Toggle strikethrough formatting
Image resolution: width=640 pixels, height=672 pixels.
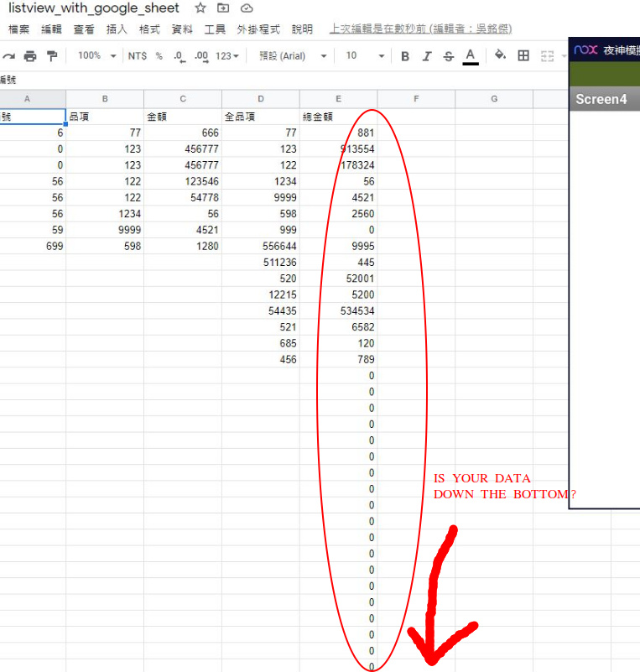point(448,56)
